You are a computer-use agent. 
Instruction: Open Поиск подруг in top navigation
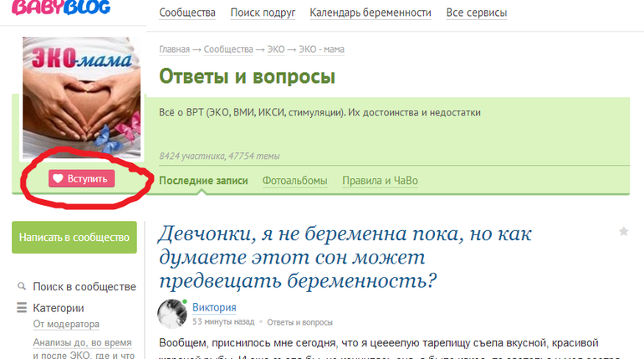[263, 13]
